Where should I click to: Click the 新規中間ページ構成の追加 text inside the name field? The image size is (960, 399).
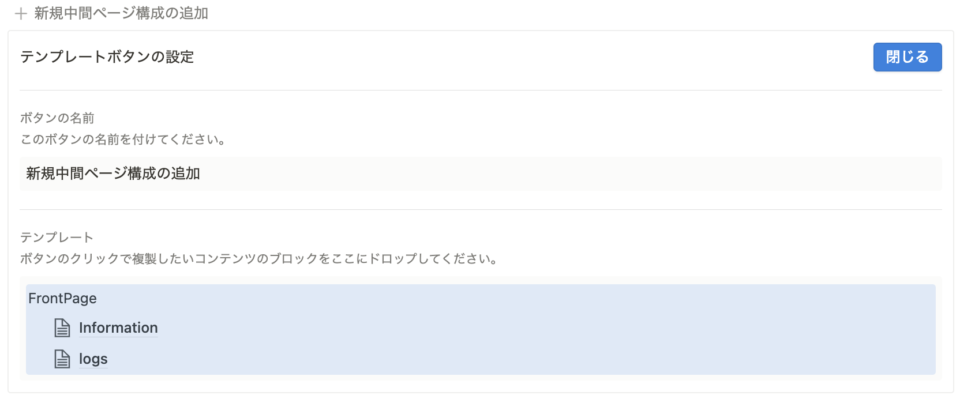click(113, 174)
